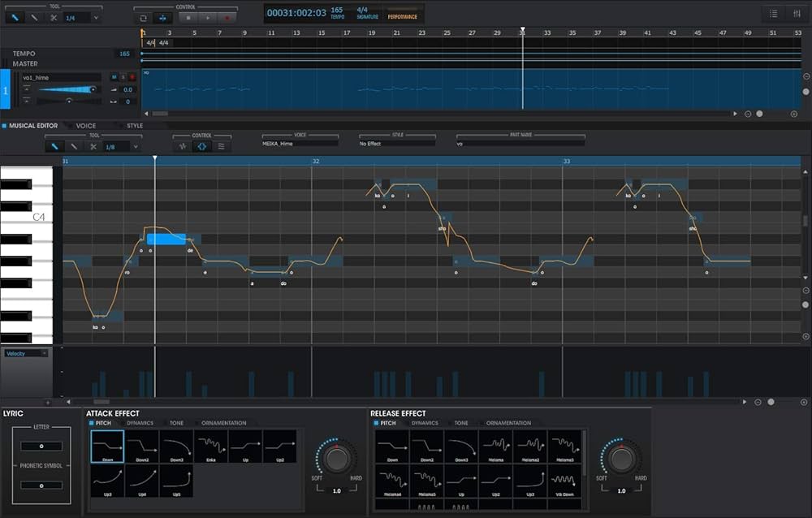Viewport: 812px width, 518px height.
Task: Switch to the VOICE tab
Action: click(x=85, y=126)
